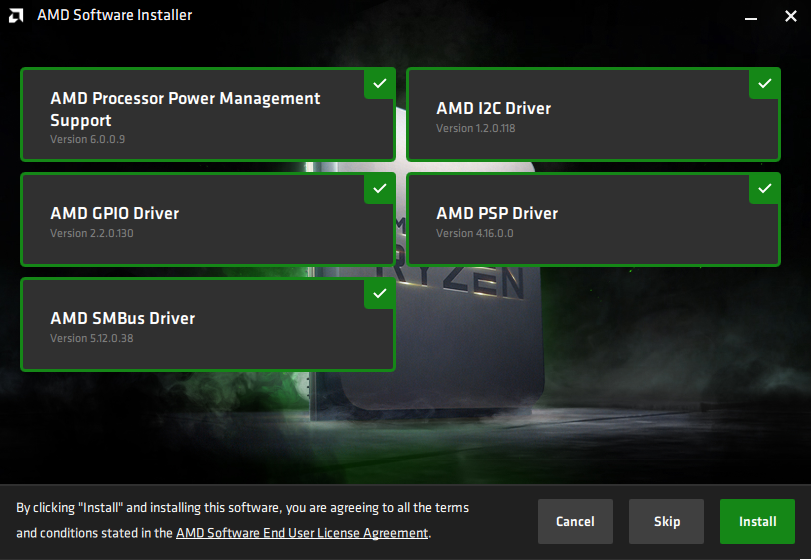Click the AMD logo in title bar
The image size is (811, 560).
pos(16,16)
